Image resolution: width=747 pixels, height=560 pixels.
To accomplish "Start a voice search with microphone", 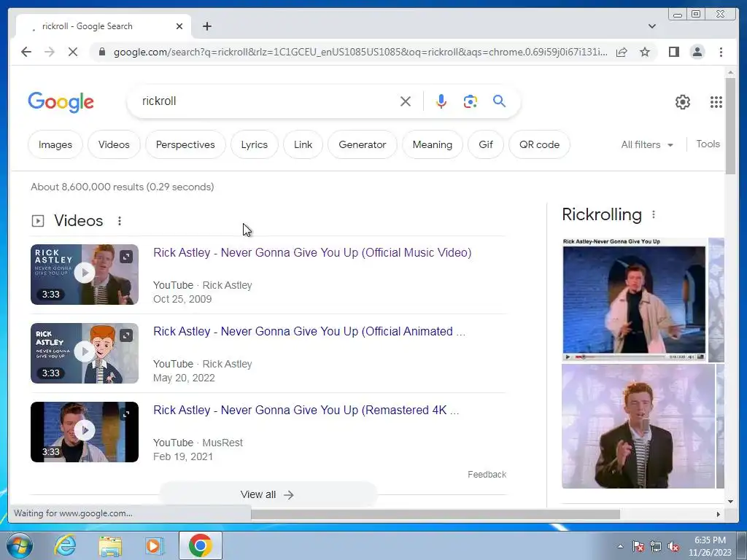I will point(441,101).
